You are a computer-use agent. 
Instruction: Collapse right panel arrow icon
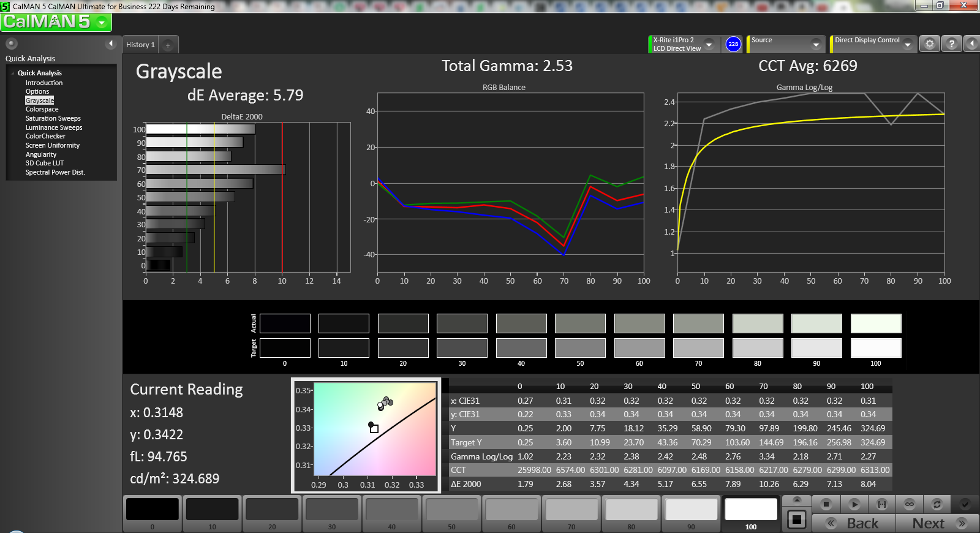coord(971,44)
